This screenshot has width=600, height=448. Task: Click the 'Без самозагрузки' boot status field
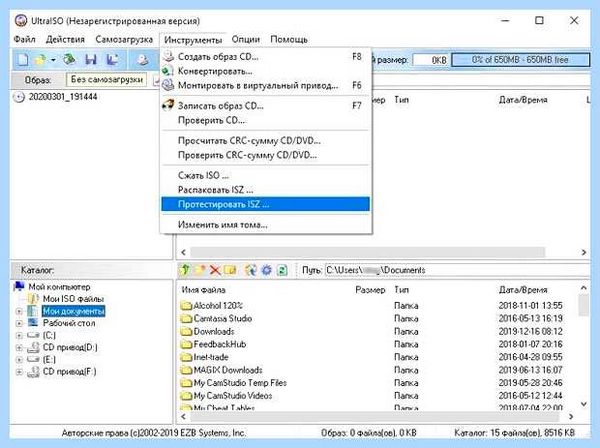coord(106,80)
